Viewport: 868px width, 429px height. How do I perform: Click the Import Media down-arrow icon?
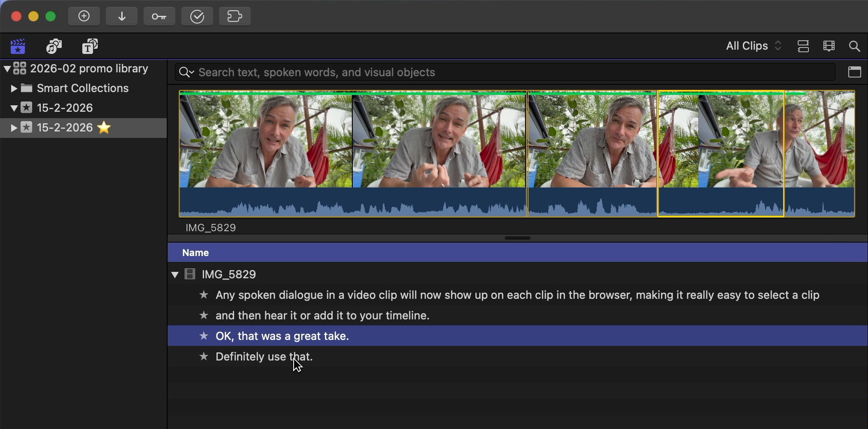point(122,16)
